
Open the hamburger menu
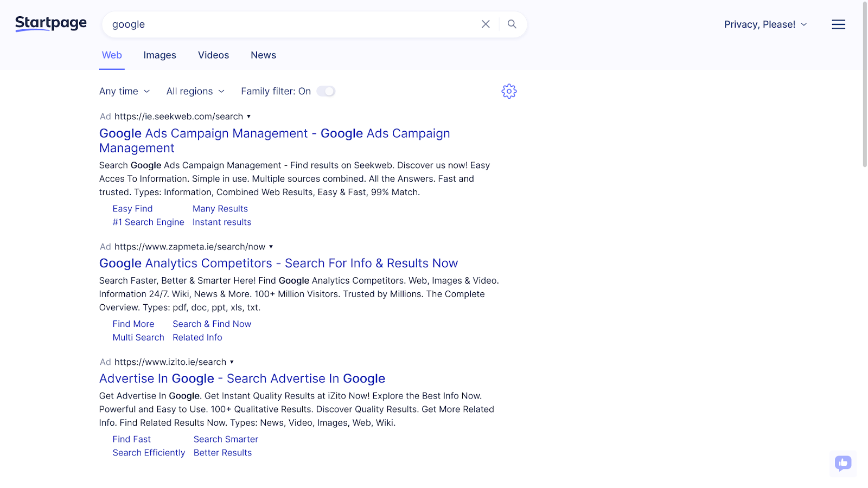coord(838,24)
